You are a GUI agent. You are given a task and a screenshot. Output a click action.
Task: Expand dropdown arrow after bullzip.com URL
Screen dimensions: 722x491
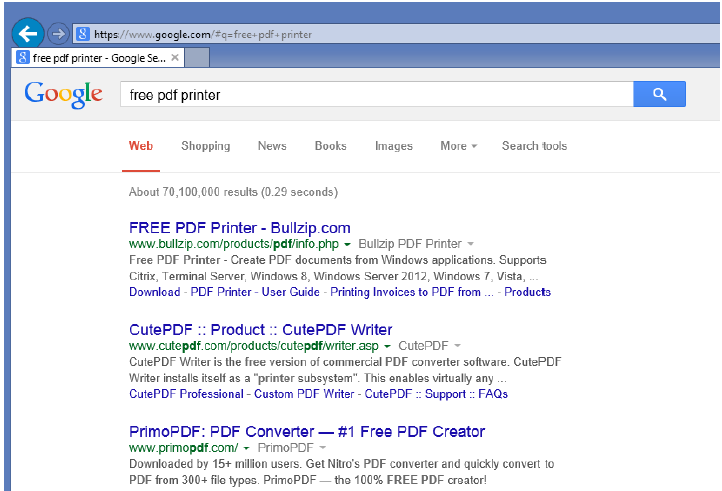point(347,244)
